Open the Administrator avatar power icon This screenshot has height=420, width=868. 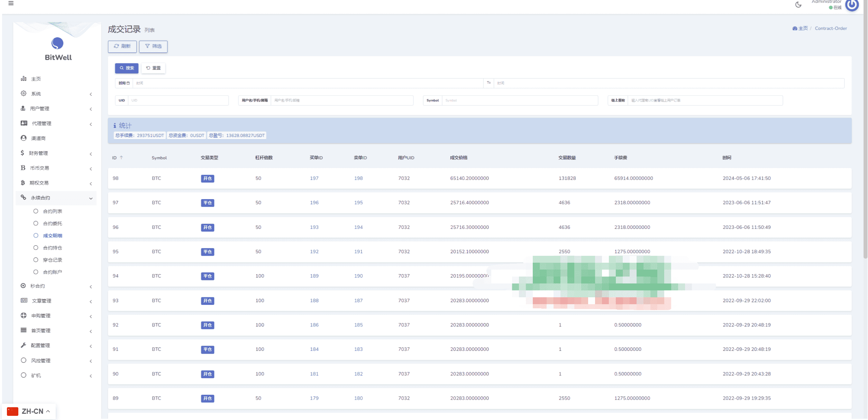tap(852, 5)
